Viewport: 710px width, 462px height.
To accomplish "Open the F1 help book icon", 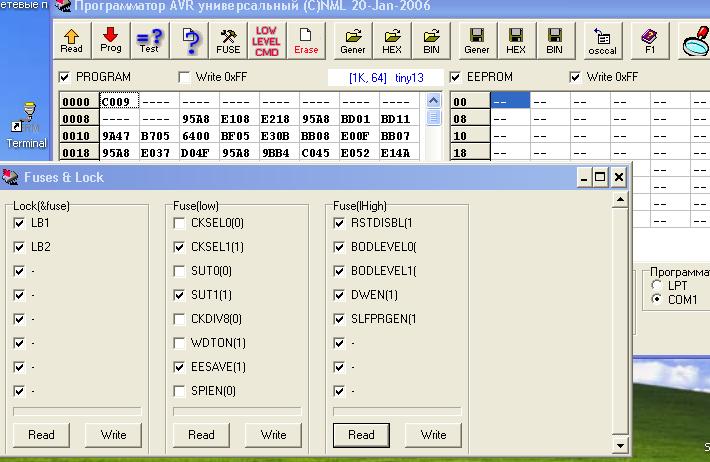I will (x=650, y=40).
